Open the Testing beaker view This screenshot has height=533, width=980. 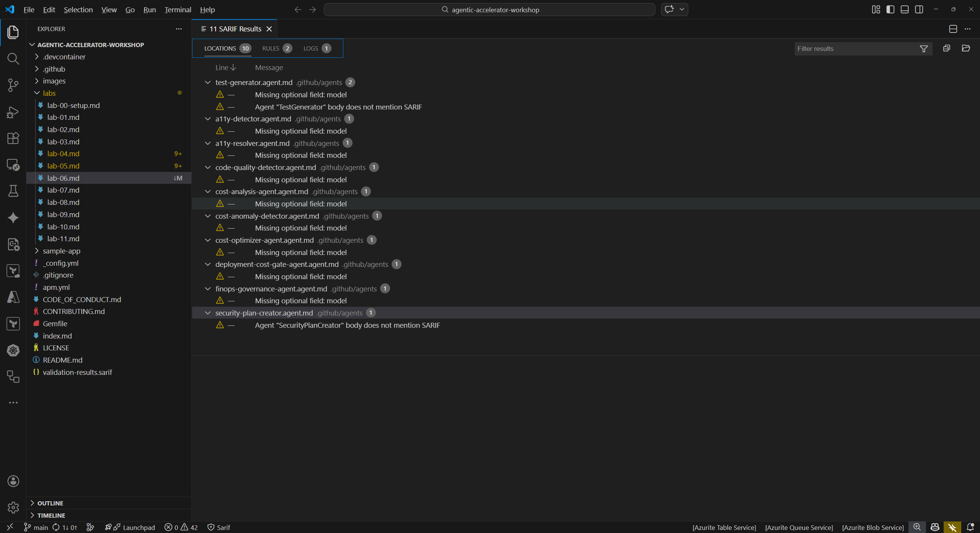coord(13,191)
